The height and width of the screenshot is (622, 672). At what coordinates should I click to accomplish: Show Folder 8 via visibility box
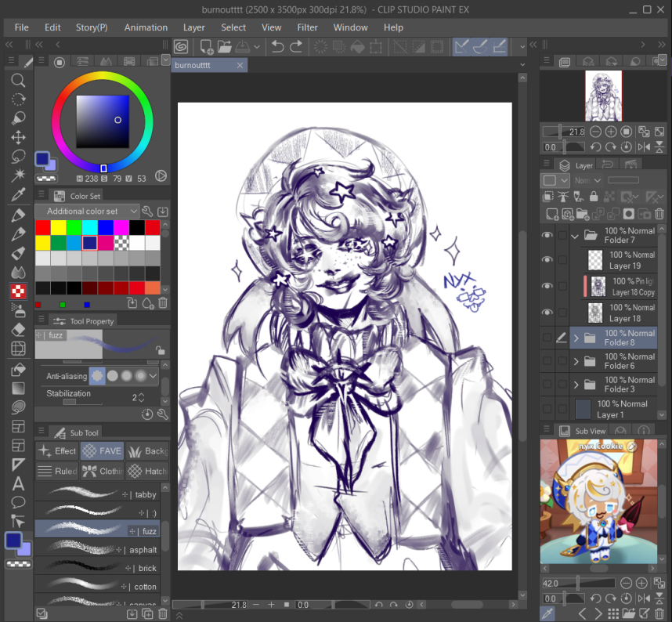pos(547,338)
